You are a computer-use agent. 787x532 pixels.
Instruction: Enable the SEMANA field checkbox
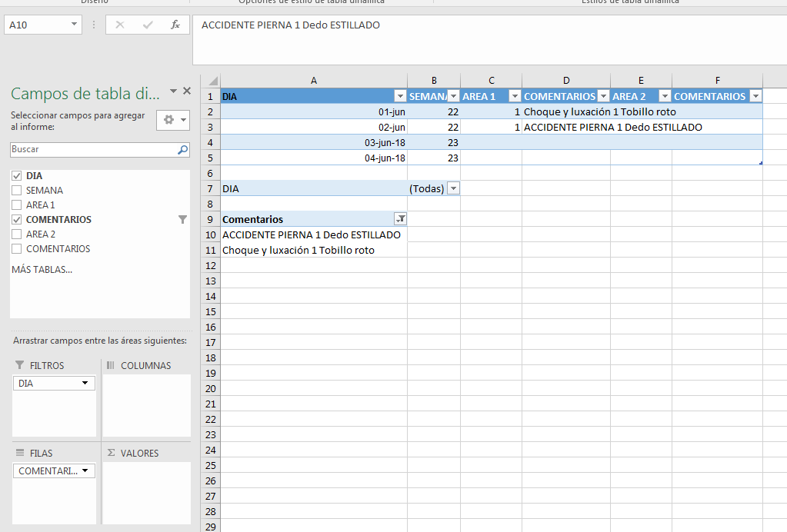pyautogui.click(x=17, y=191)
